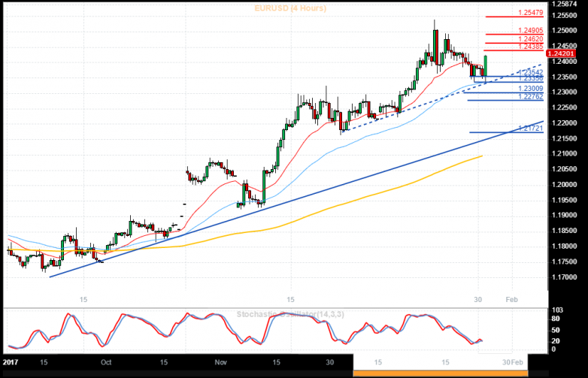
Task: Click the 80 level on stochastic axis
Action: point(556,319)
